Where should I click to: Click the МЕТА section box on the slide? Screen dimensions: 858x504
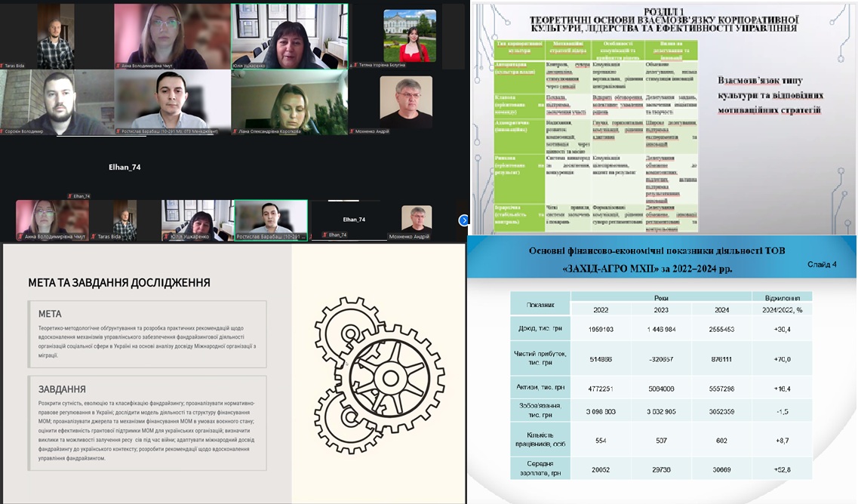coord(147,330)
